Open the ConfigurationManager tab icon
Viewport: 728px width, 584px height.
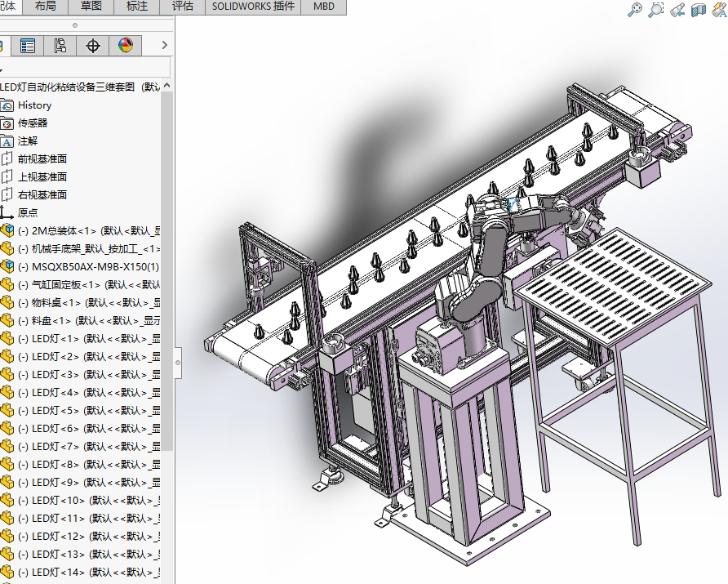pyautogui.click(x=60, y=46)
